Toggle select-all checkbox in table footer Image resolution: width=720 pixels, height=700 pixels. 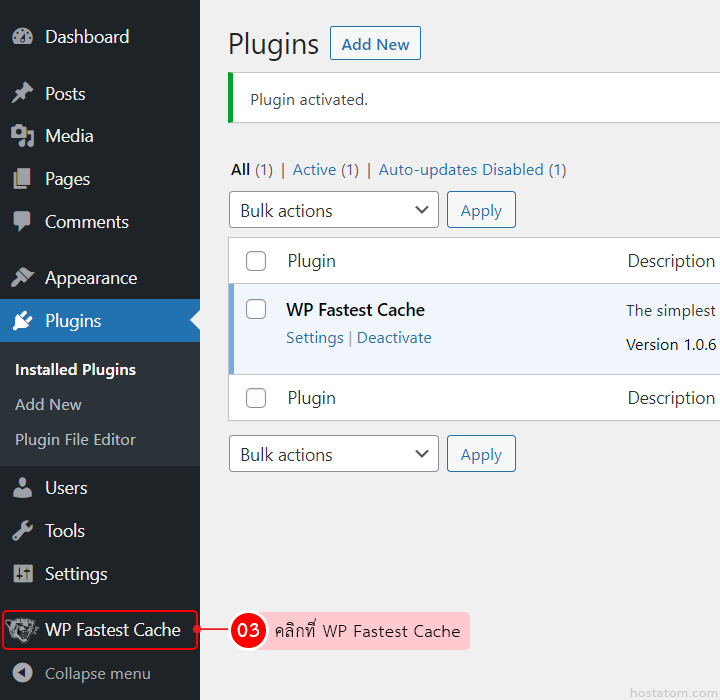[x=256, y=398]
